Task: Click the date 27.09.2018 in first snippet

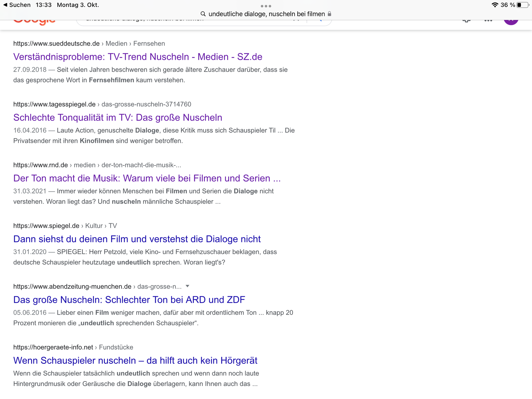Action: click(x=30, y=70)
